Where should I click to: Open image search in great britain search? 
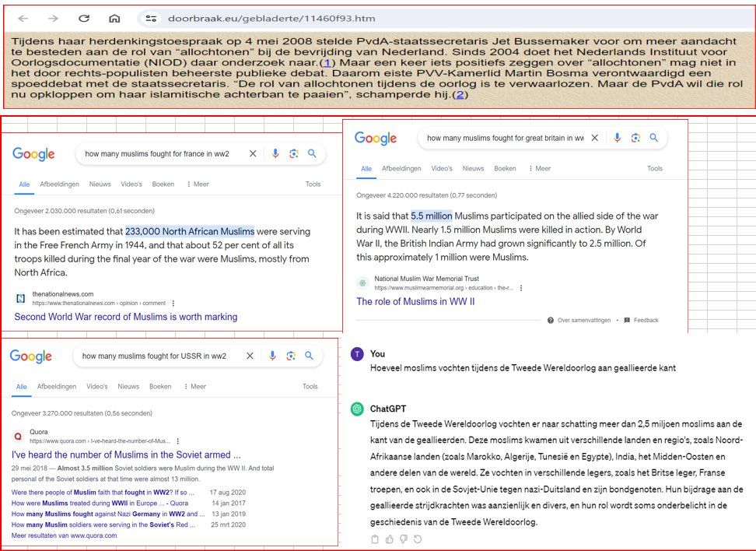[635, 138]
